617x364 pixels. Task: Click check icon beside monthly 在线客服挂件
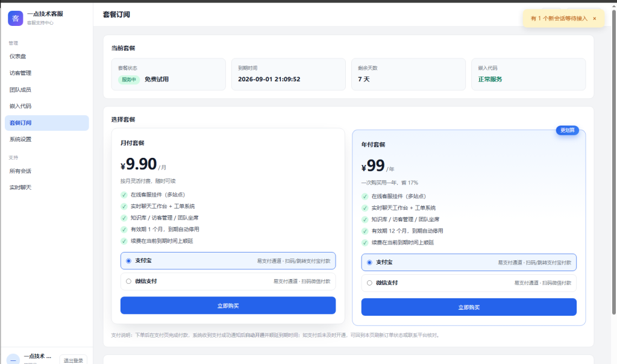point(124,195)
